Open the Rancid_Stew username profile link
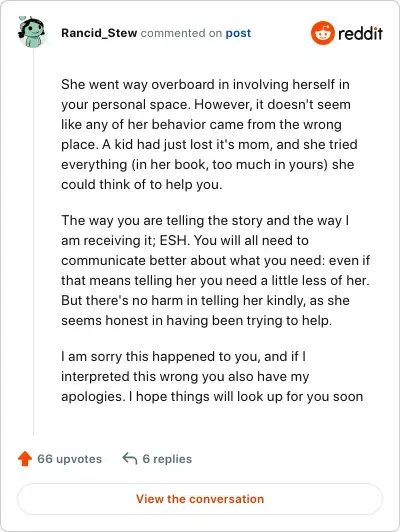The width and height of the screenshot is (400, 532). (99, 33)
